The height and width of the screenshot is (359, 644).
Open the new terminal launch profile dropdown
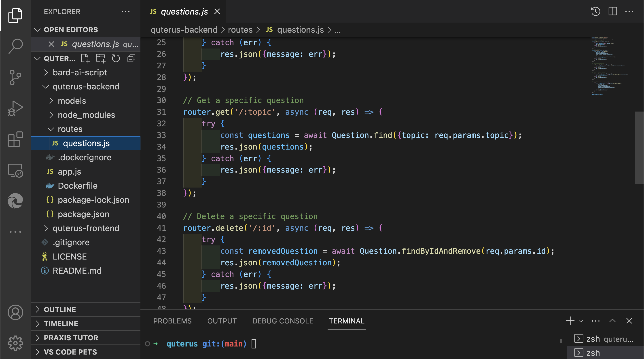pos(581,321)
